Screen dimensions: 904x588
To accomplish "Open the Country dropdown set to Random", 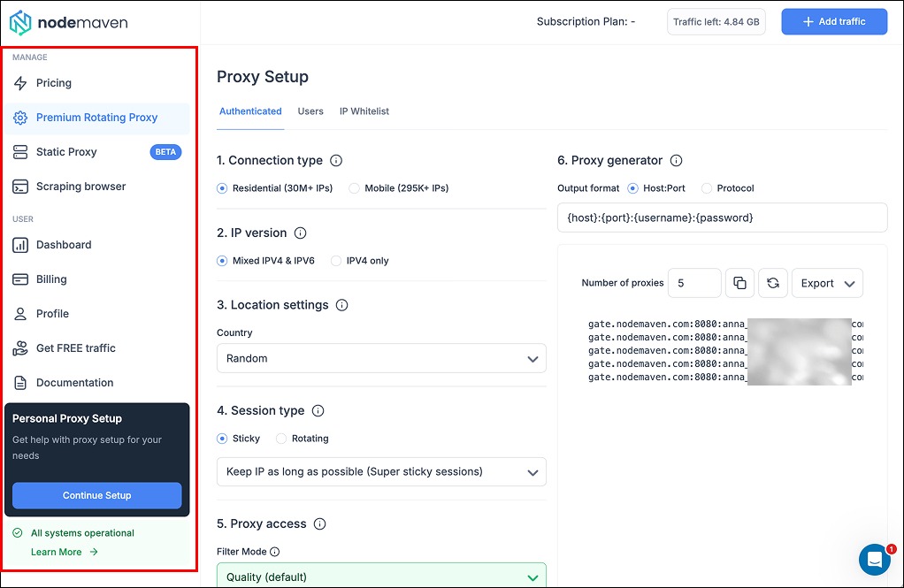I will pos(381,359).
